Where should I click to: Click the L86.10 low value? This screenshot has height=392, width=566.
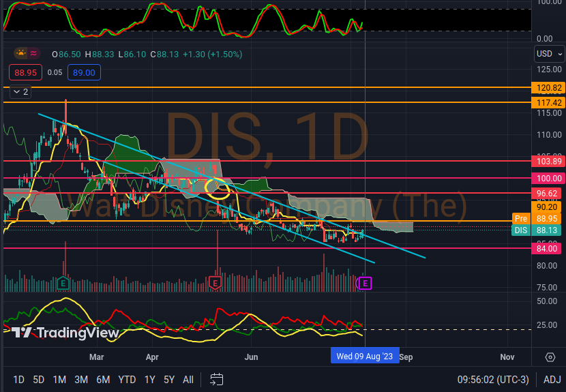(132, 55)
